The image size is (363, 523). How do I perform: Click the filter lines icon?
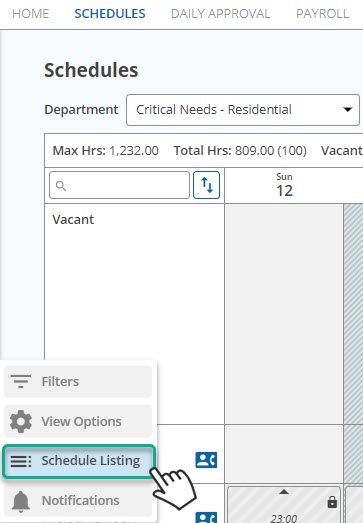point(21,381)
